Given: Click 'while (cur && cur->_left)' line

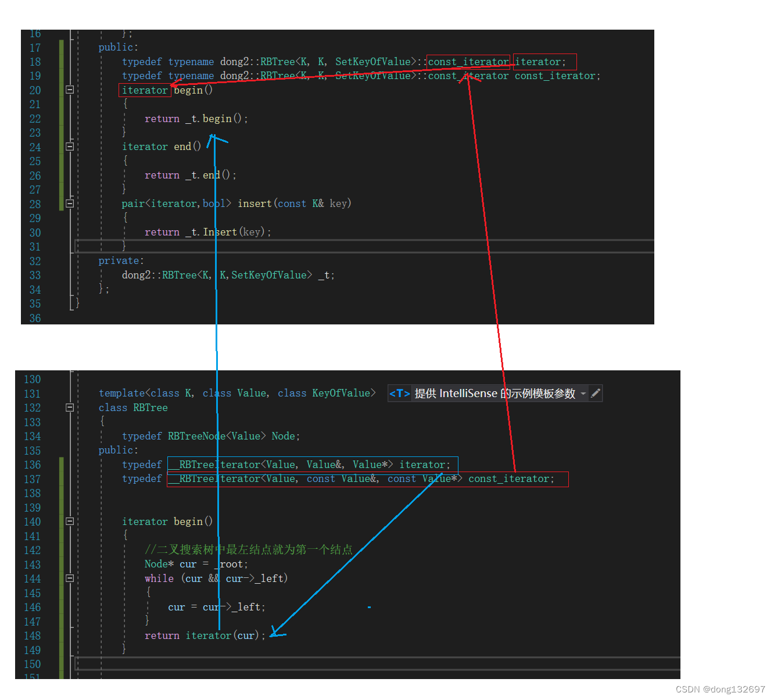Looking at the screenshot, I should click(x=216, y=578).
